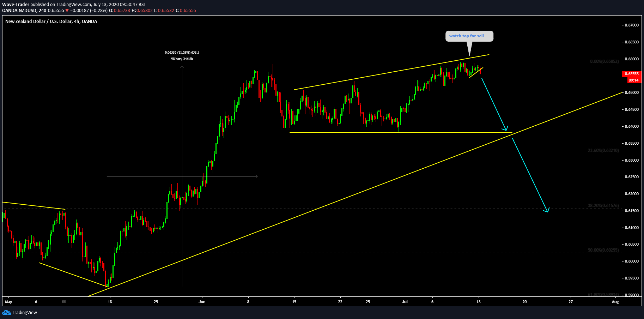Viewport: 644px width, 319px height.
Task: Click the '15' date on the time axis
Action: point(294,302)
